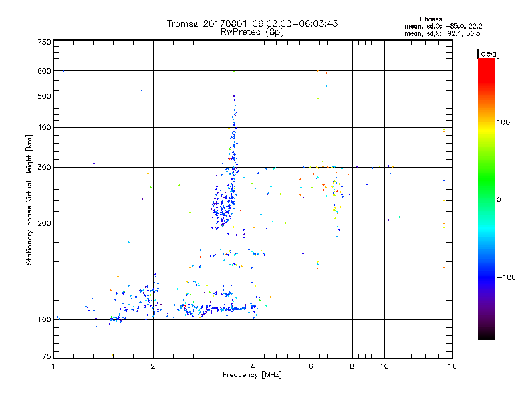Click the y-axis label '500'
532x399 pixels.
tap(44, 96)
